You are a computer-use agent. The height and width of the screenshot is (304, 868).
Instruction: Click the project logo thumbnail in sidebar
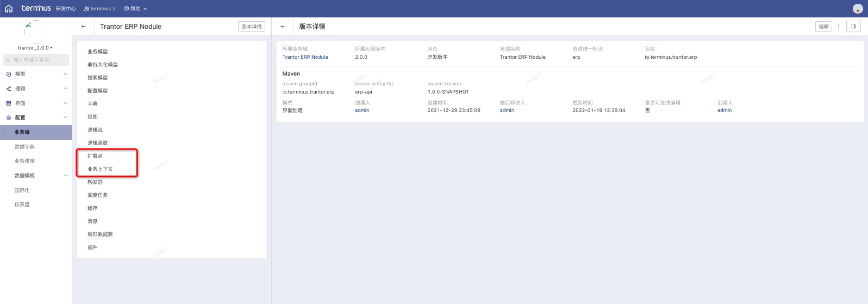[36, 31]
